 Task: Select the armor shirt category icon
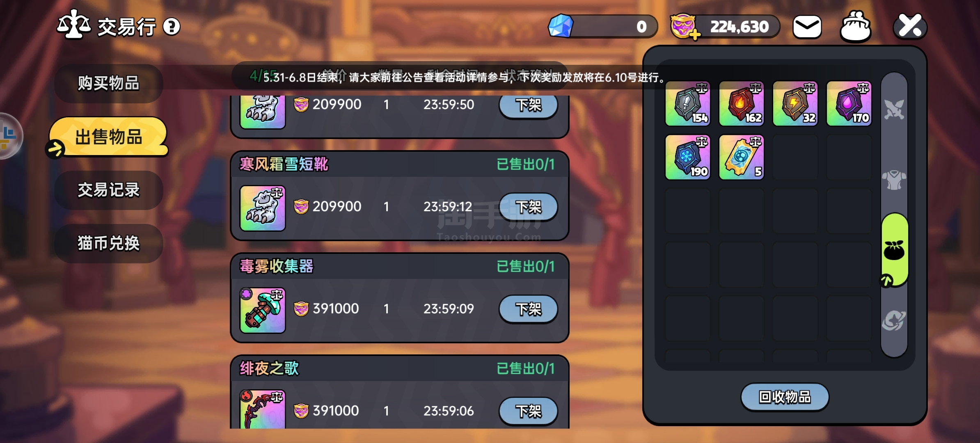coord(894,180)
